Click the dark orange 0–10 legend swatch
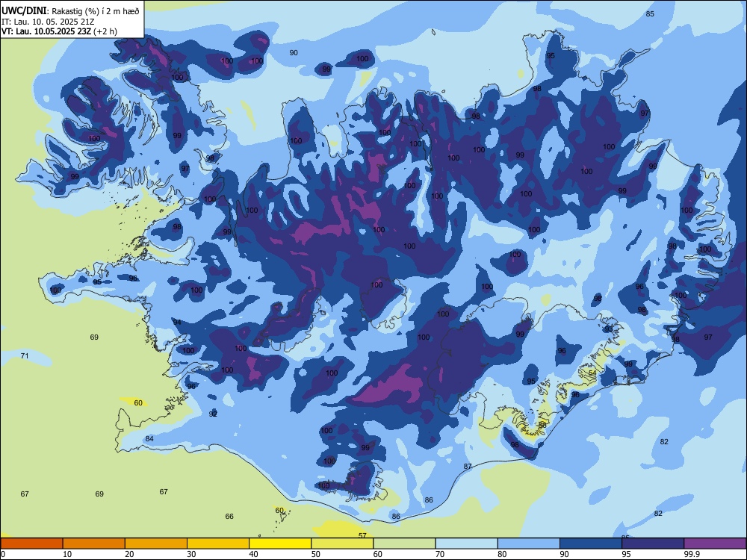Screen dimensions: 747x560 point(31,544)
